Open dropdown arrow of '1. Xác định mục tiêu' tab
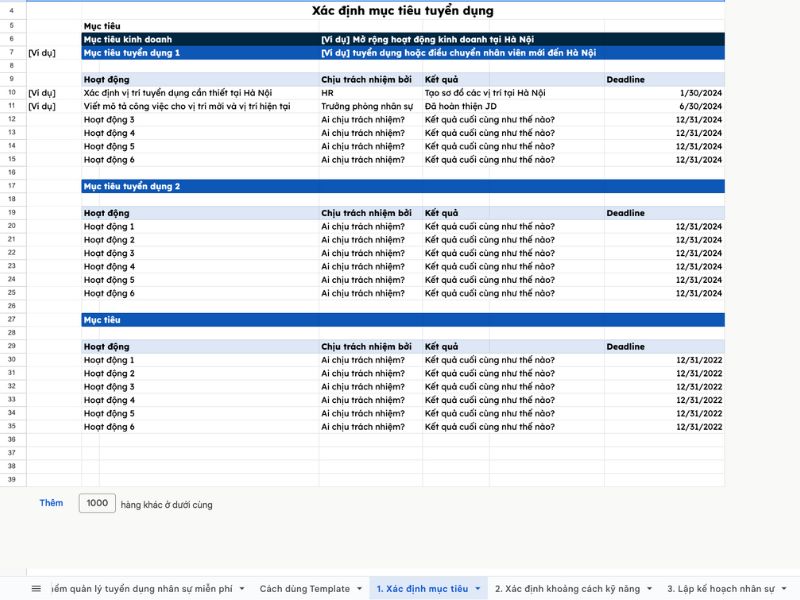 [x=477, y=589]
